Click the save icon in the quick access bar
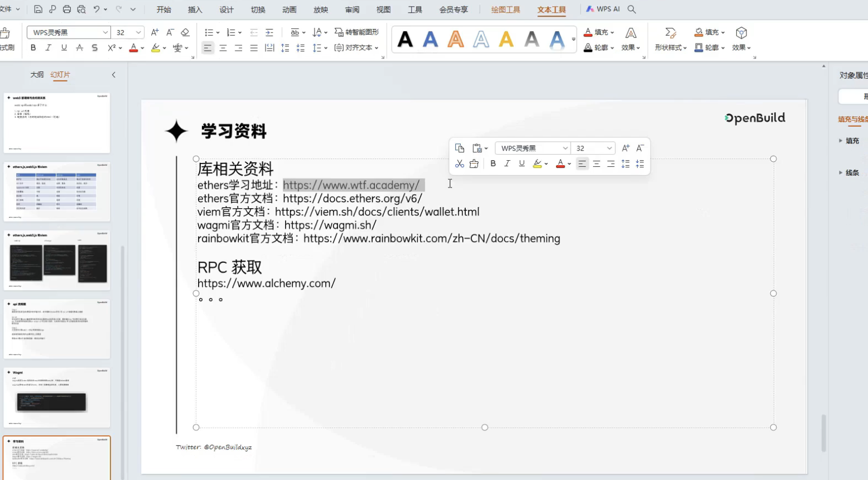The width and height of the screenshot is (868, 480). (38, 9)
